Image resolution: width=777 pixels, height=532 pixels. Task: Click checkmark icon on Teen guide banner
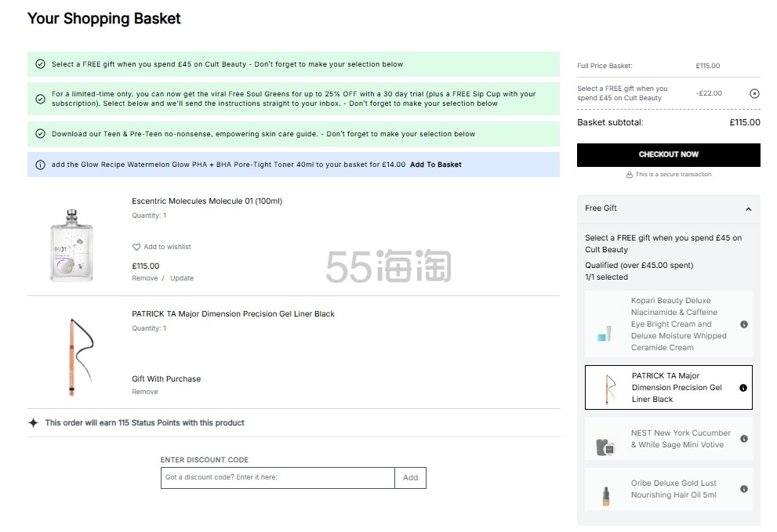(41, 134)
